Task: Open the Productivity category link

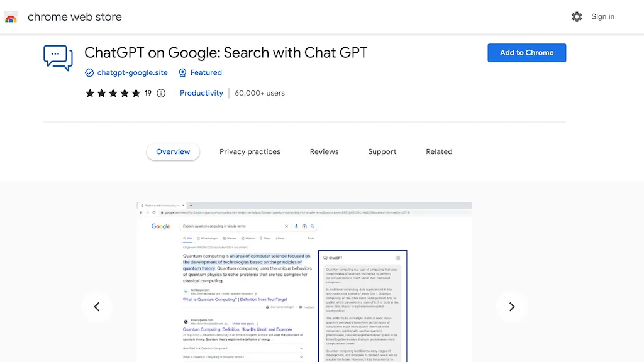Action: tap(201, 93)
